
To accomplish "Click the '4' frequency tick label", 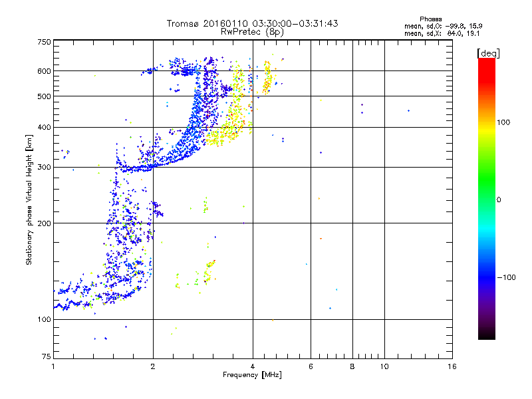I will (x=253, y=366).
